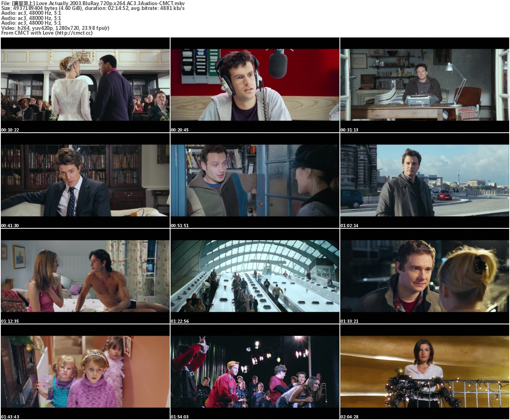Select the radio DJ with headphones frame
Viewport: 510px width, 420px height.
[x=255, y=84]
